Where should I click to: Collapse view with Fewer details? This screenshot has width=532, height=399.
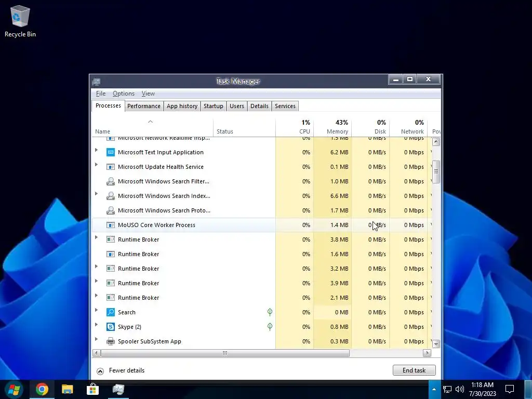click(121, 370)
